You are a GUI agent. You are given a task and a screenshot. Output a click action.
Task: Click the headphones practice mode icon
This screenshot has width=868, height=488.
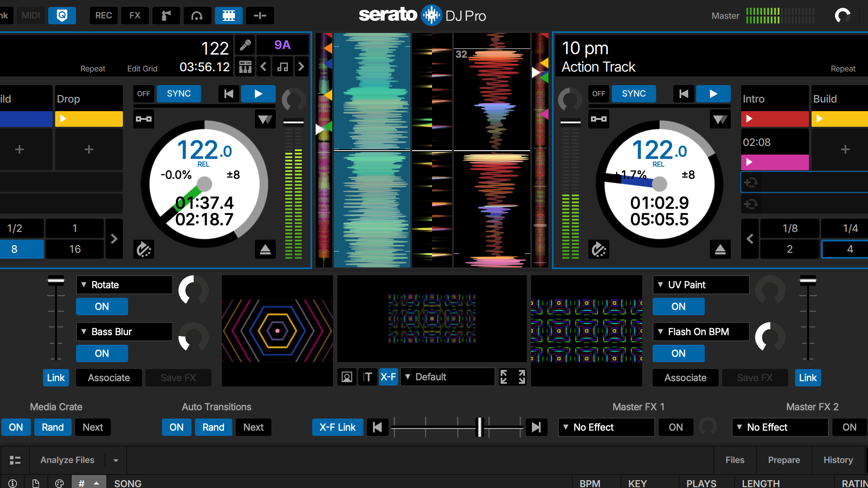198,16
